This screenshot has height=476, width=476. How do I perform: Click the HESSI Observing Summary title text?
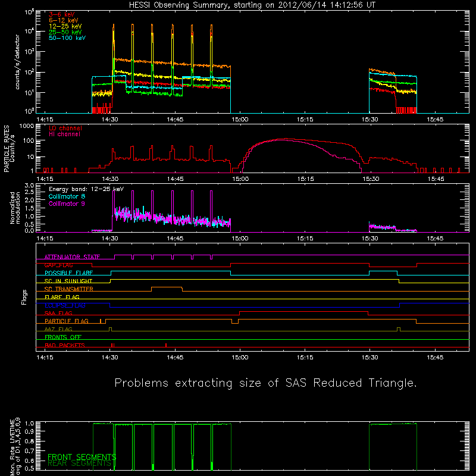coord(252,5)
